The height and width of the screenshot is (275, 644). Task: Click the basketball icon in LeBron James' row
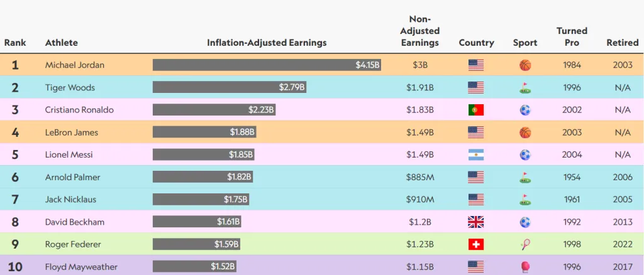(525, 132)
